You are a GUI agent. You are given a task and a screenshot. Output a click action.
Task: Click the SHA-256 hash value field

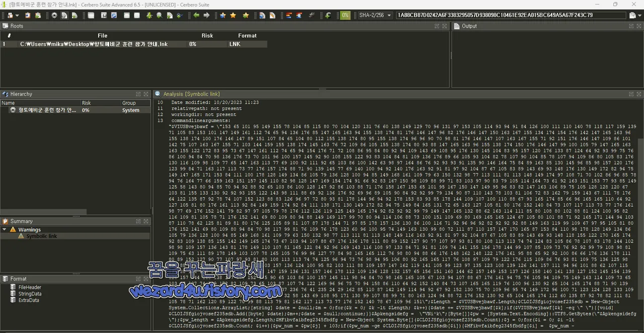click(511, 16)
